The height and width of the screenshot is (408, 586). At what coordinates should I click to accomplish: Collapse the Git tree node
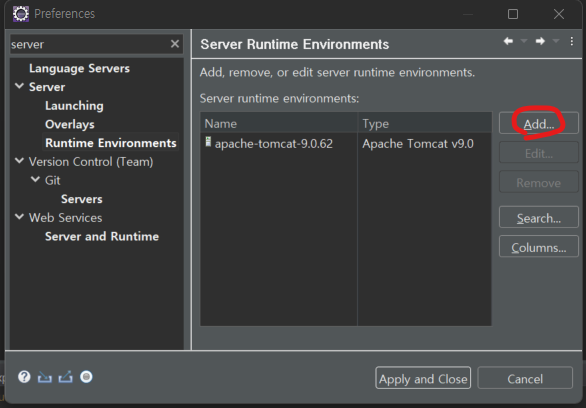36,180
